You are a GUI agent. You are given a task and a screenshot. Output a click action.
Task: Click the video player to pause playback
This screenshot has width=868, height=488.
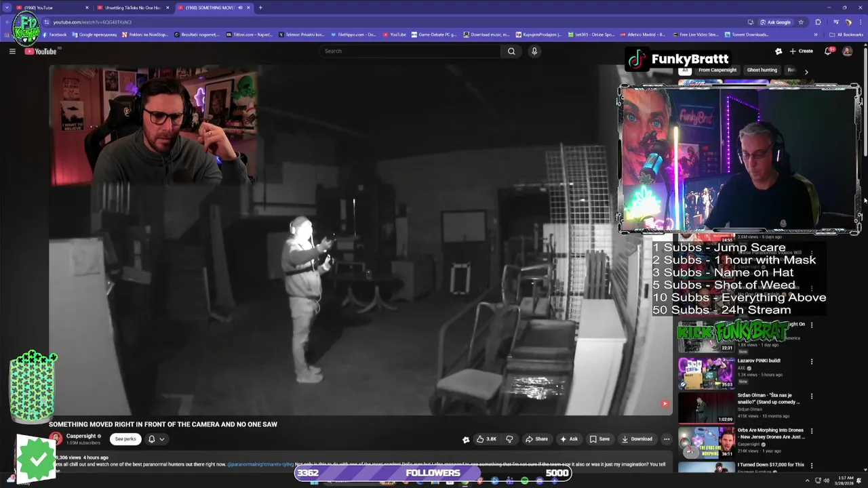(x=360, y=240)
